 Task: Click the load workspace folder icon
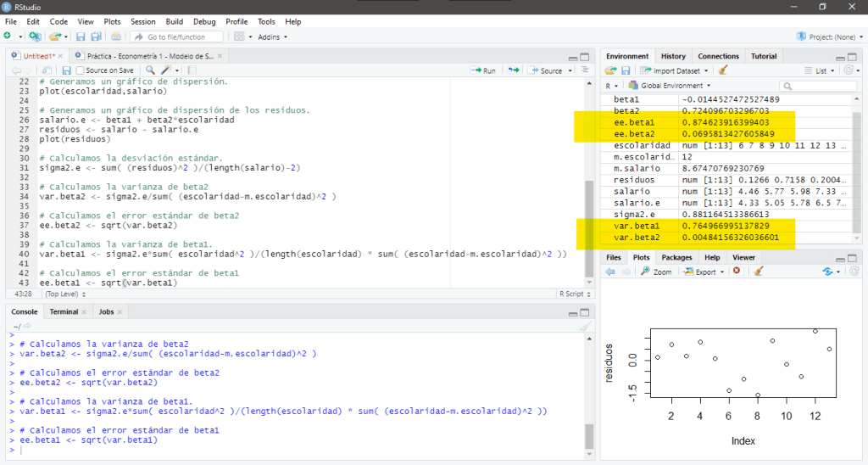coord(610,70)
